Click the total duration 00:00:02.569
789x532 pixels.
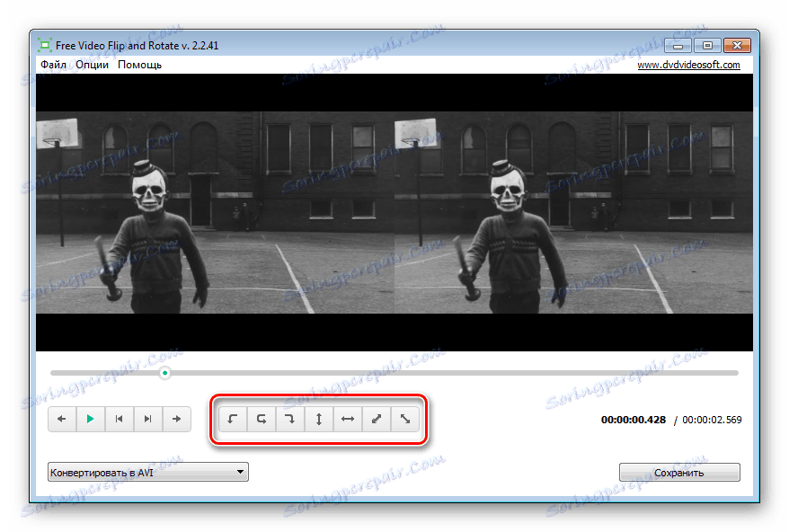point(712,420)
